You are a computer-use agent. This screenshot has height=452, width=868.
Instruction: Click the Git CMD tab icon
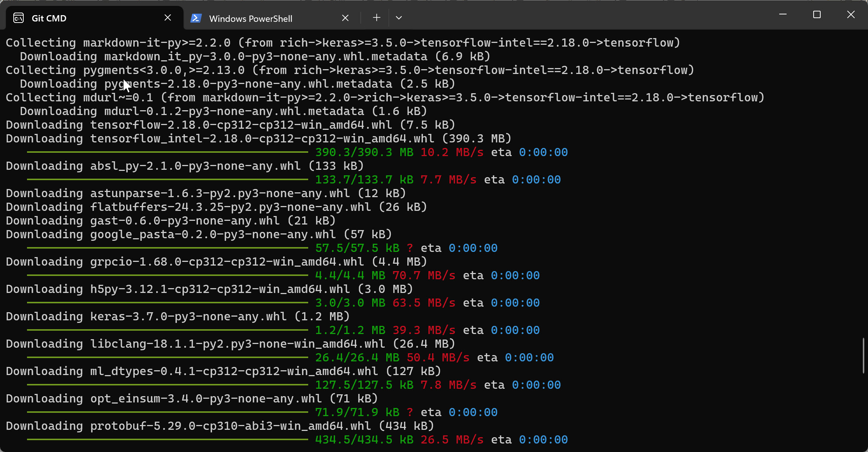18,18
